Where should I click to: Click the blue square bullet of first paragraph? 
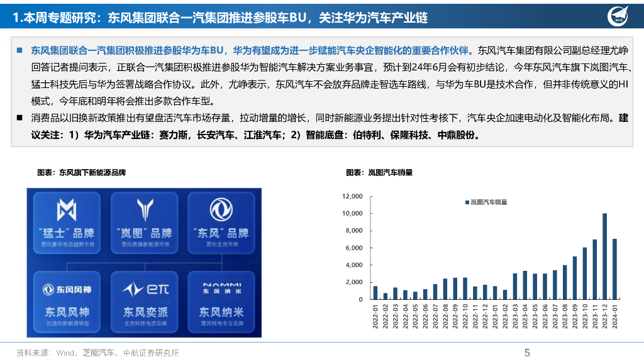[x=19, y=50]
